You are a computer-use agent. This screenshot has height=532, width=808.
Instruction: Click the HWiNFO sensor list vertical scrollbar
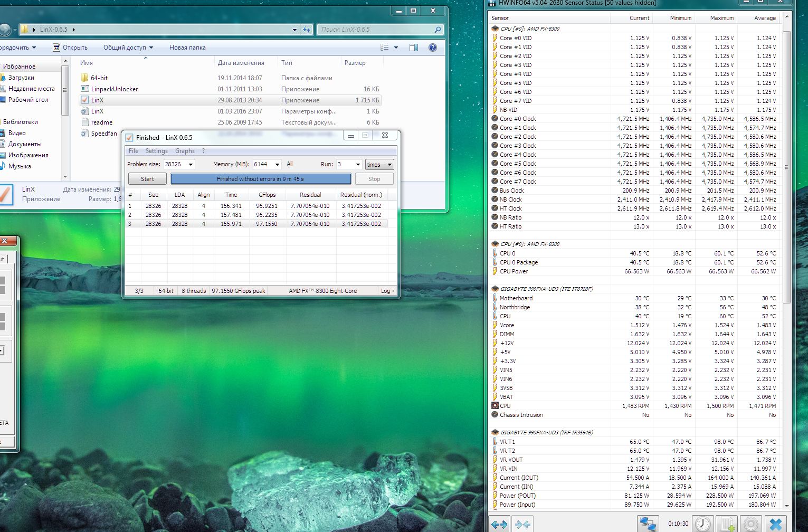pyautogui.click(x=786, y=167)
